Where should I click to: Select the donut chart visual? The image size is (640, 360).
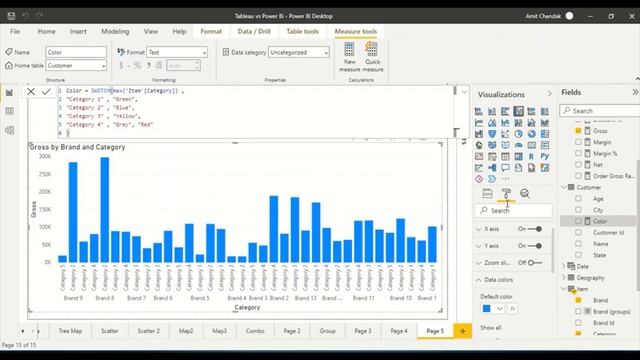531,134
